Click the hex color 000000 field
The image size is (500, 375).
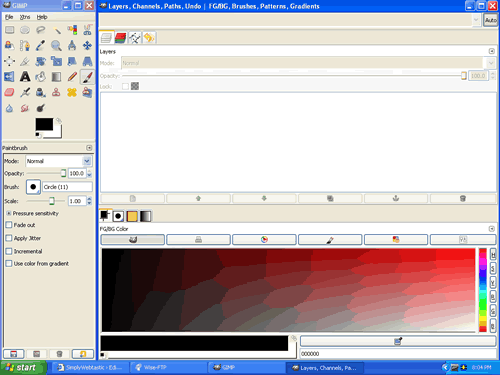[x=398, y=354]
